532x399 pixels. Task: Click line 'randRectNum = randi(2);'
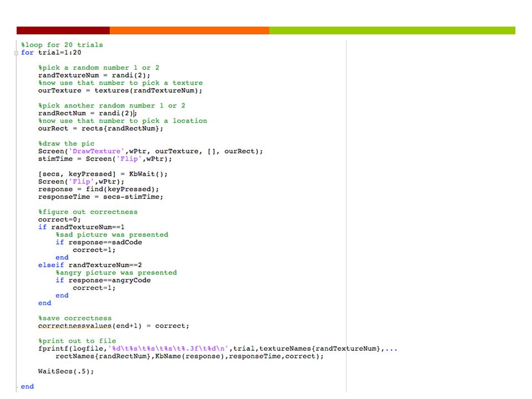point(88,113)
